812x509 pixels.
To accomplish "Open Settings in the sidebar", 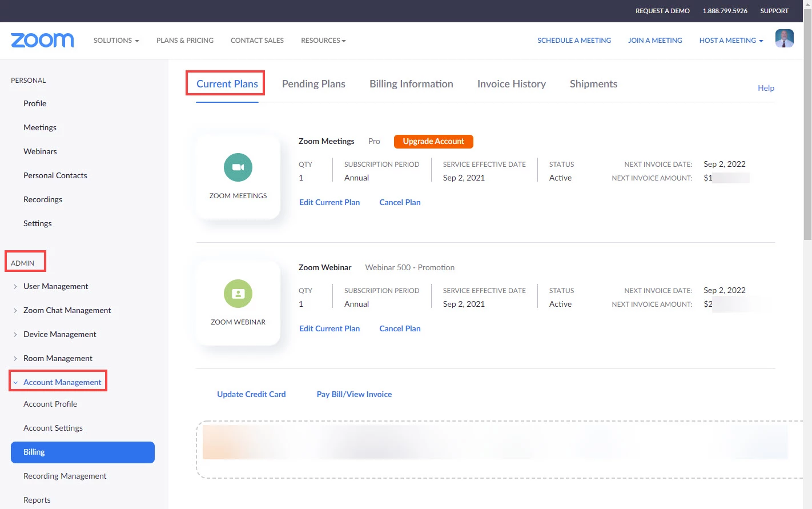I will click(x=38, y=223).
